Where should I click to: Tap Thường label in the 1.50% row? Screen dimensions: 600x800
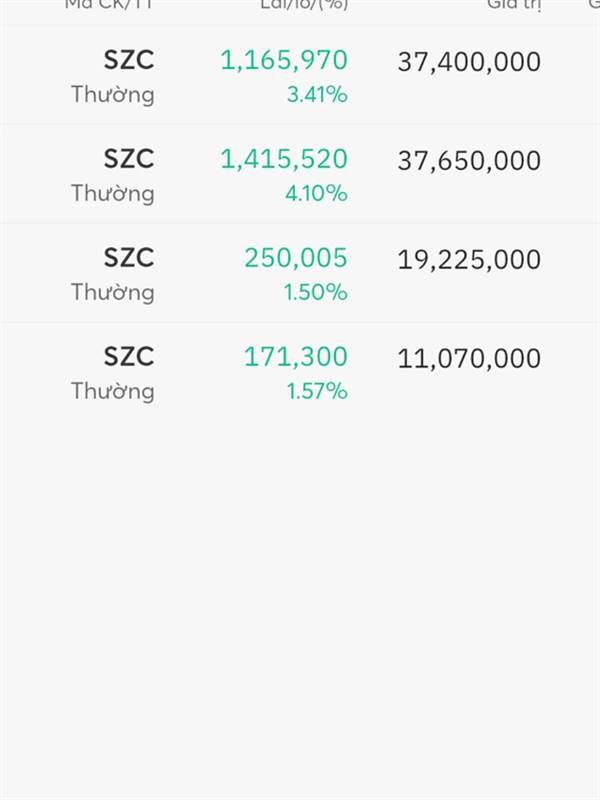pyautogui.click(x=113, y=293)
